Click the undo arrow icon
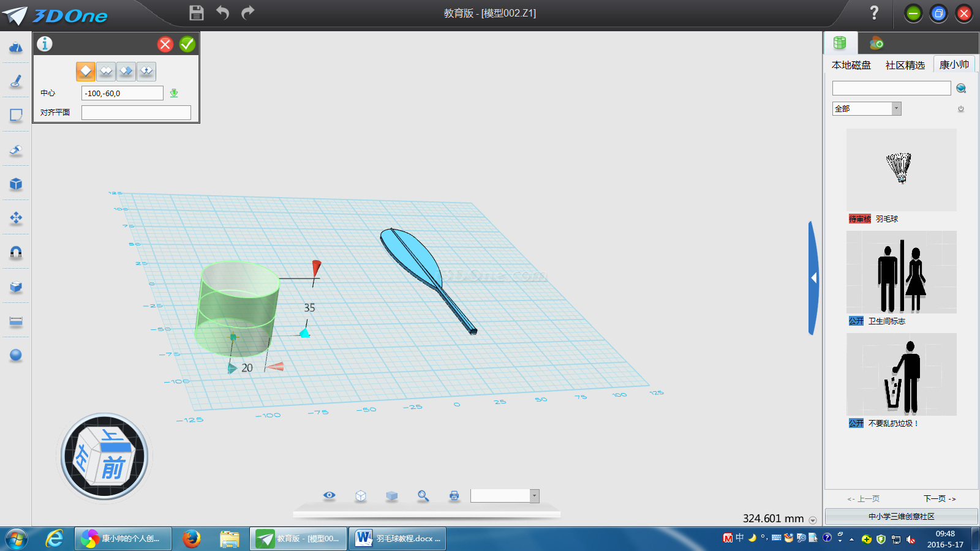980x551 pixels. click(x=222, y=13)
